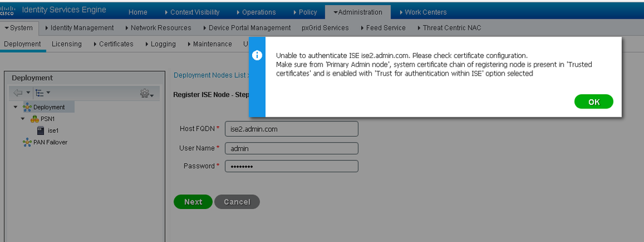The height and width of the screenshot is (242, 644).
Task: Expand the Context Visibility menu
Action: [192, 12]
